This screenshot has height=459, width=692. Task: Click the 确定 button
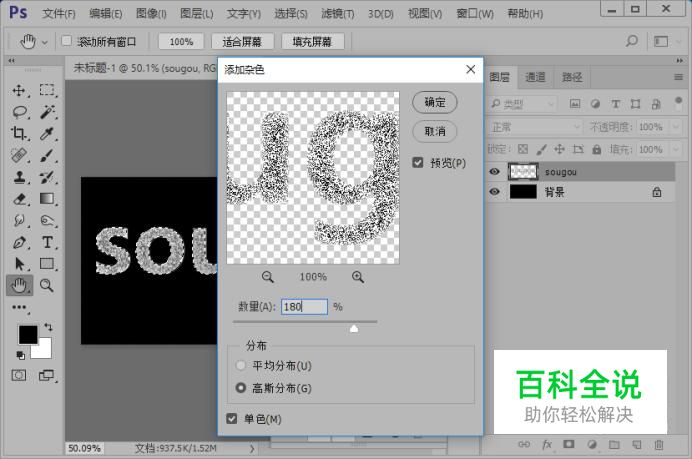click(x=435, y=102)
